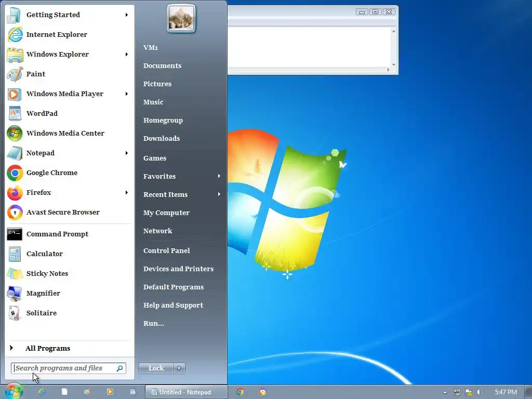This screenshot has width=532, height=399.
Task: Click Chrome icon on taskbar
Action: pyautogui.click(x=240, y=392)
